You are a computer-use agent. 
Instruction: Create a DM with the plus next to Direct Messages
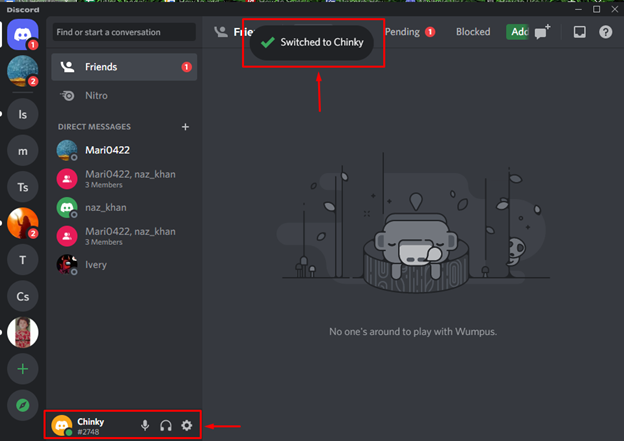click(x=185, y=127)
